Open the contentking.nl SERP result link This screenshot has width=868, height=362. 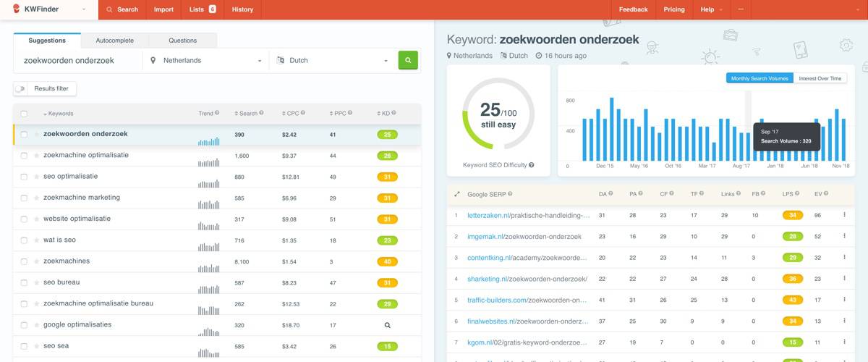[529, 258]
